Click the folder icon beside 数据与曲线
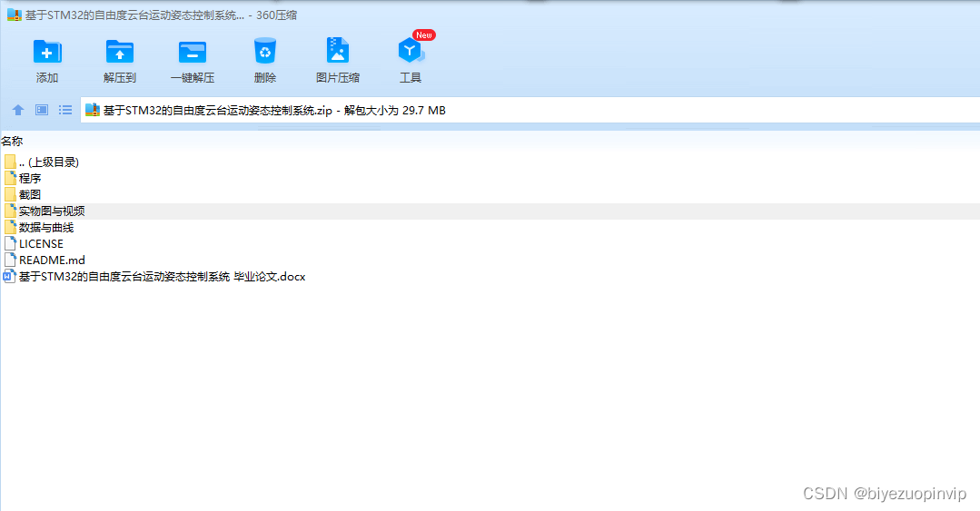This screenshot has width=980, height=511. (x=9, y=227)
